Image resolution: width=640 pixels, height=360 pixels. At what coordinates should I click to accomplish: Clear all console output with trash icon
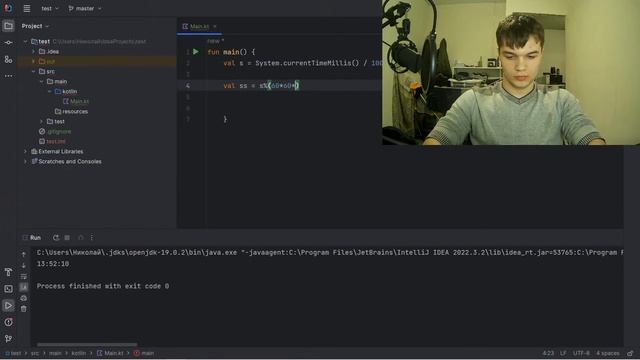pyautogui.click(x=24, y=309)
